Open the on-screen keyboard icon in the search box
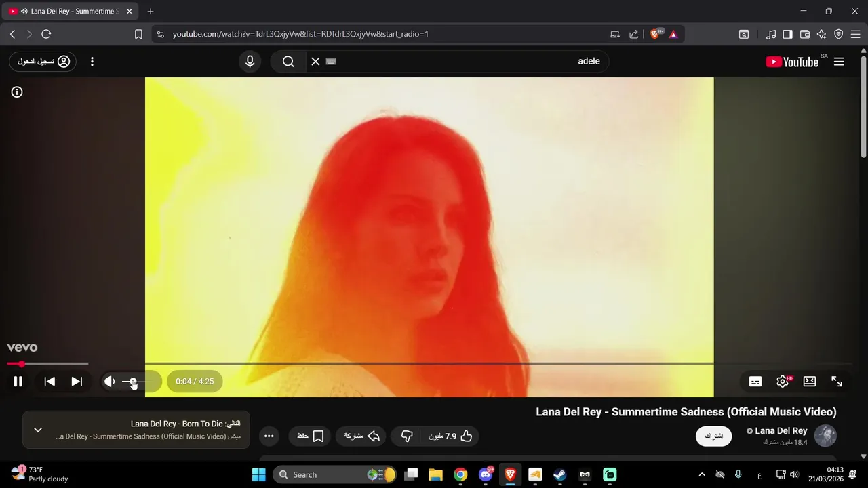 coord(331,62)
